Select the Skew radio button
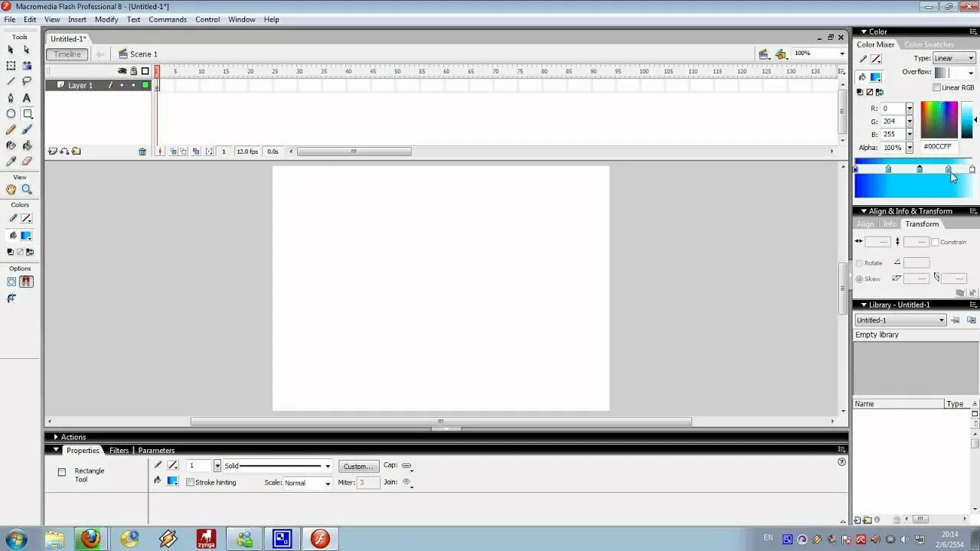 click(859, 279)
